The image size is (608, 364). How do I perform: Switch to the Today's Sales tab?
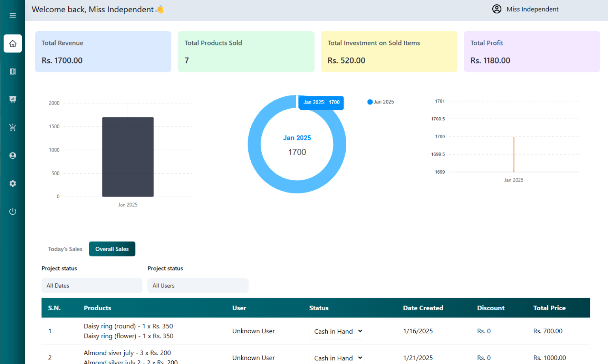pyautogui.click(x=65, y=249)
